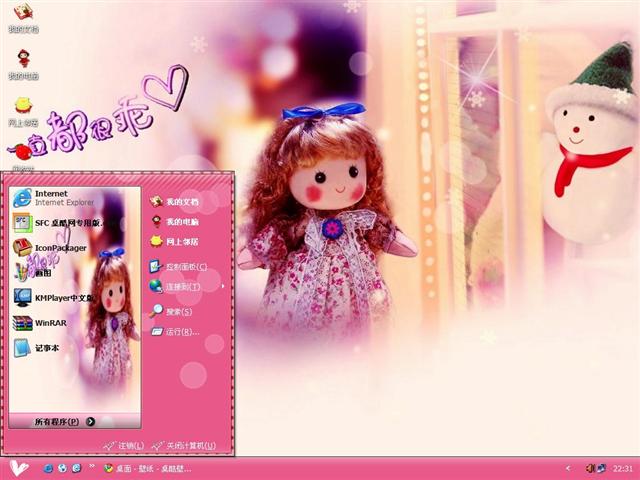This screenshot has height=480, width=640.
Task: Click the third quick launch icon
Action: click(76, 468)
